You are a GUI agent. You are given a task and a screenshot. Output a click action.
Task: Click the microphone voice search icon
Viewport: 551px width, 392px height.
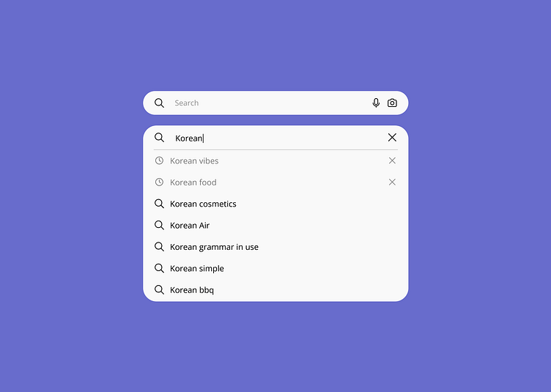coord(376,103)
